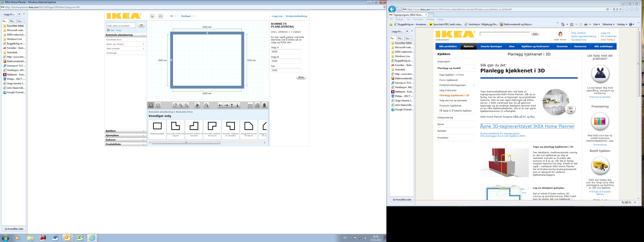
Task: Click the wall view icon beside the trash
Action: pos(257,105)
